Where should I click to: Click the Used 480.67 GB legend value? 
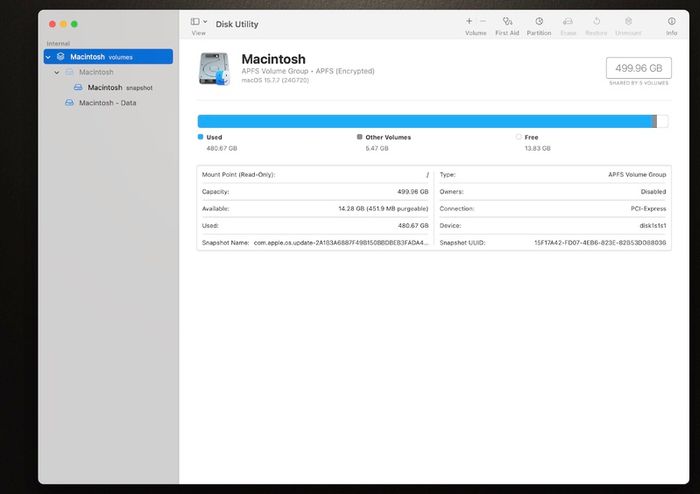(222, 148)
